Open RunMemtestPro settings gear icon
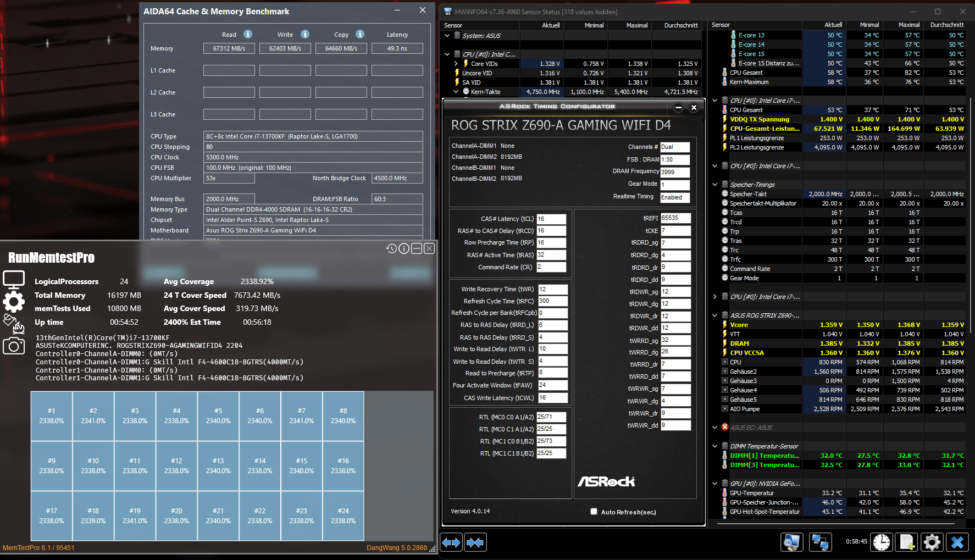This screenshot has height=560, width=975. pos(14,302)
